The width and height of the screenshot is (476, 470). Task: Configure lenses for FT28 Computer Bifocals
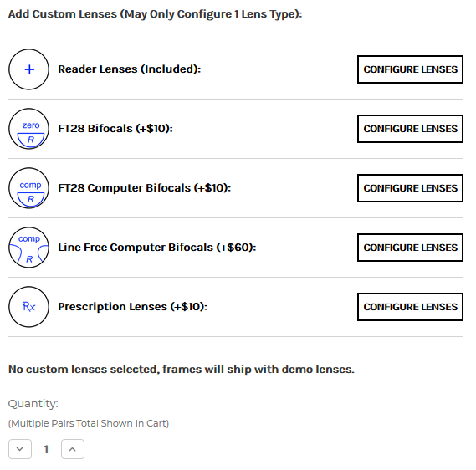[x=410, y=188]
